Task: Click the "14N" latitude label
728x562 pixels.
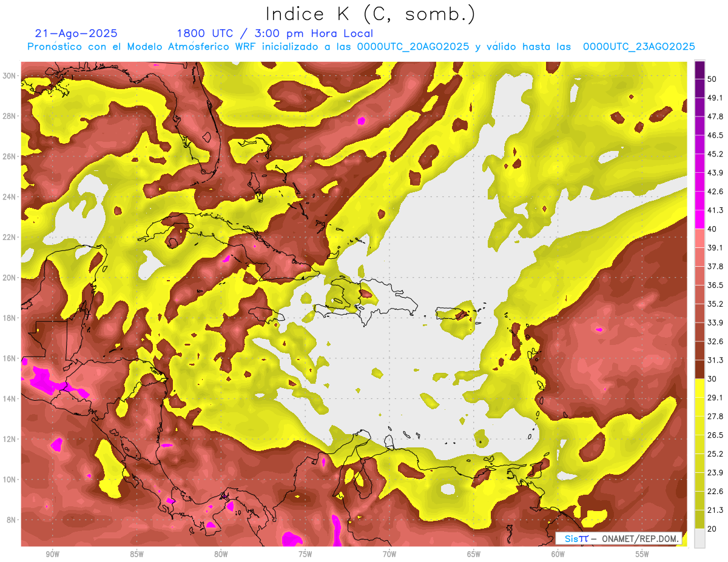Action: coord(10,399)
